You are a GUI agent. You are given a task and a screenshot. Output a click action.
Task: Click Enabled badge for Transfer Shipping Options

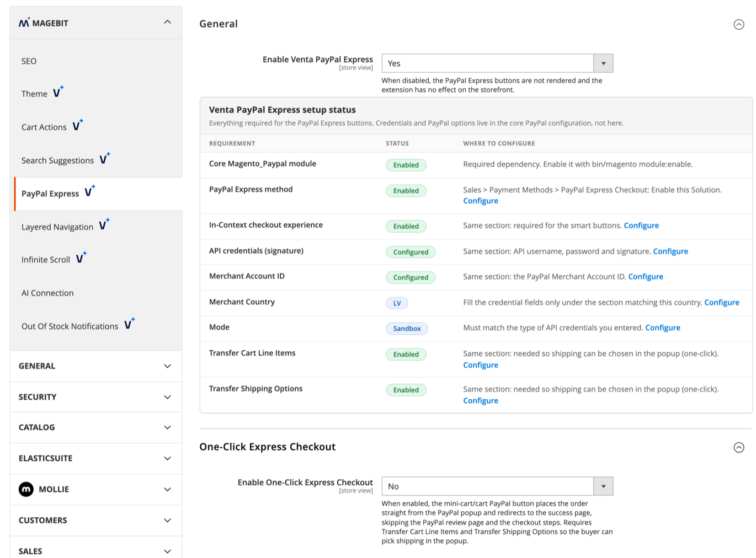pos(406,390)
